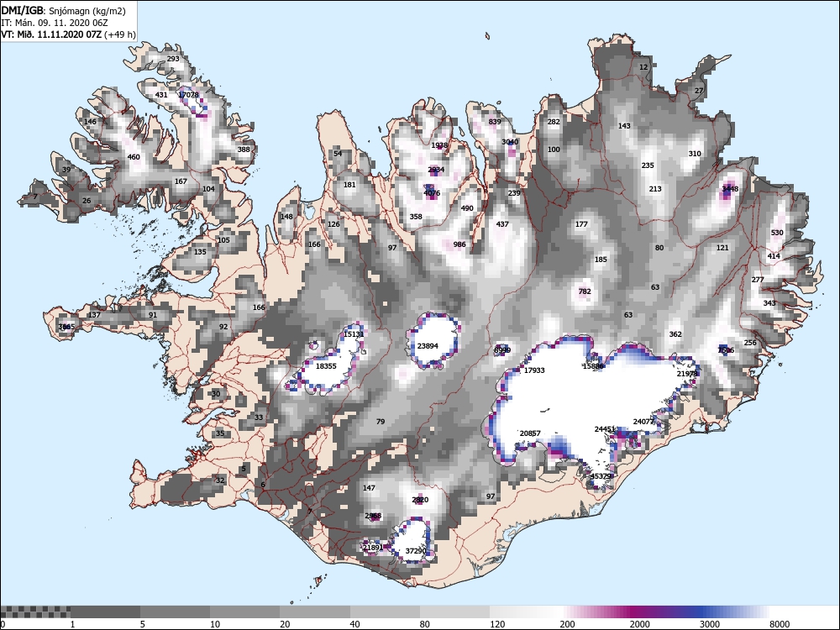
Task: Click the snow value "2820"
Action: click(x=420, y=500)
